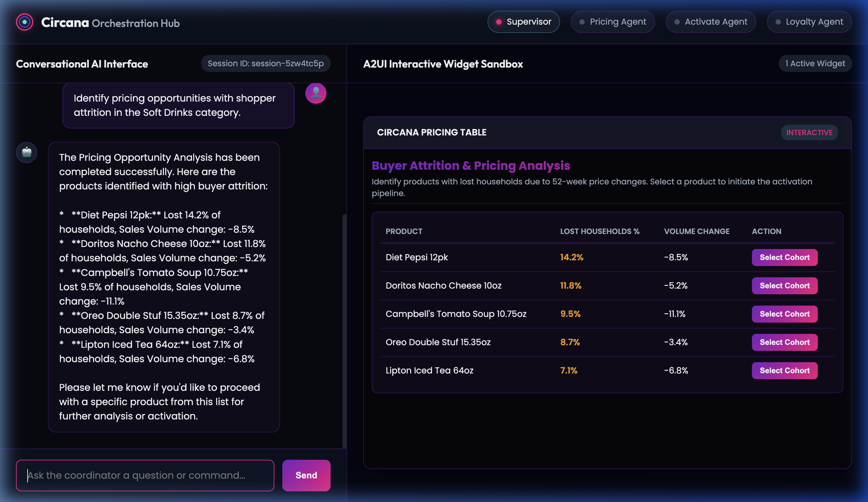Click the robot assistant avatar icon
Screen dimensions: 868x502
pos(27,152)
